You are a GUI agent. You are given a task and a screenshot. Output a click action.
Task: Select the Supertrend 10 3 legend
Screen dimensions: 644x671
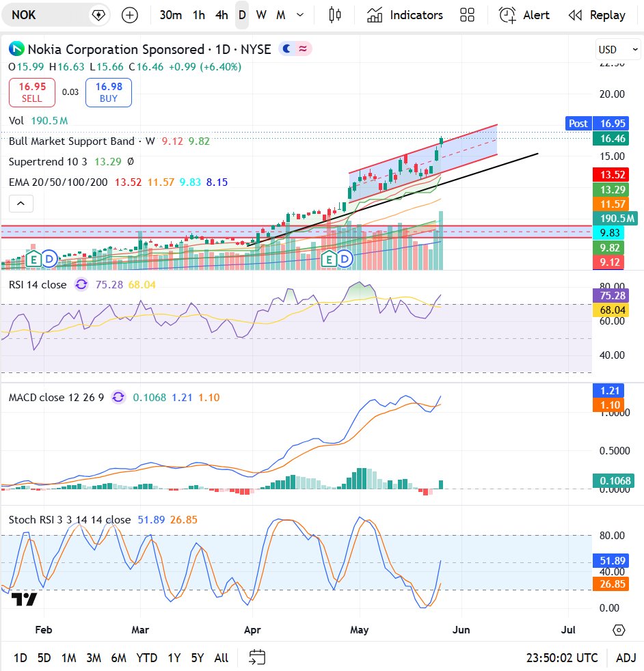click(48, 162)
